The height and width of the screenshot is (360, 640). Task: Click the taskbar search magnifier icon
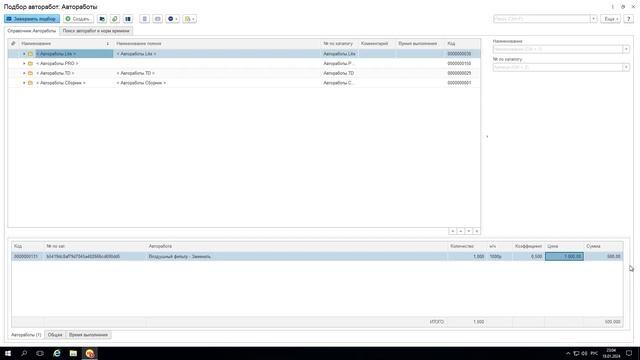point(24,353)
